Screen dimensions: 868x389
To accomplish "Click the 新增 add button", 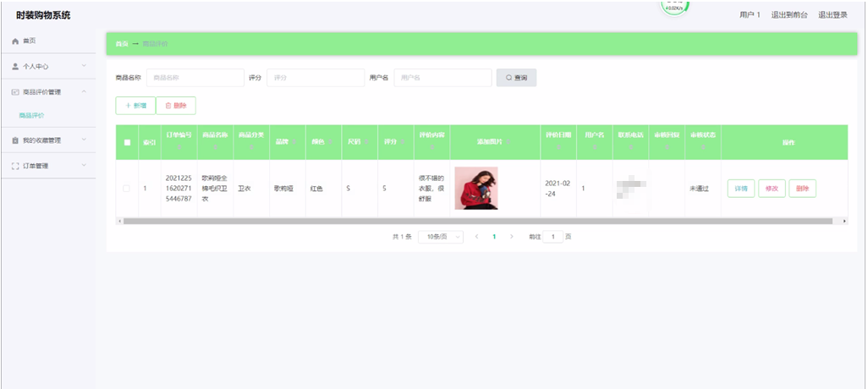I will (135, 106).
